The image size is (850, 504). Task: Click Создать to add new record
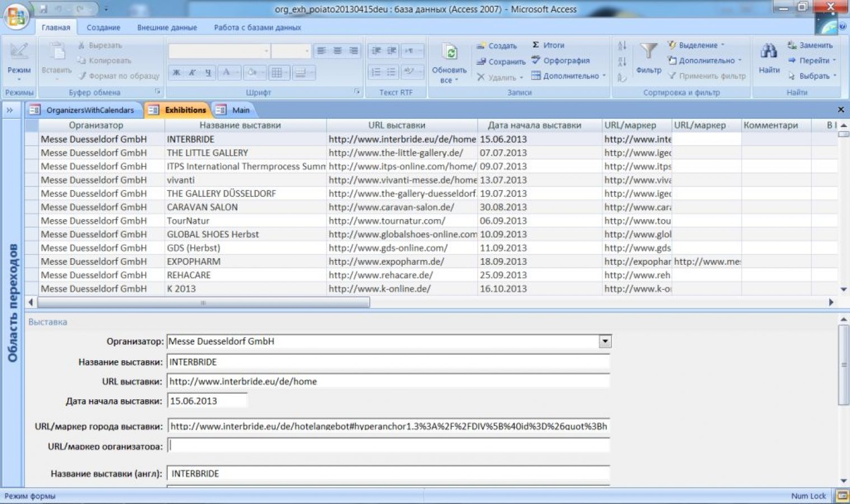click(497, 45)
